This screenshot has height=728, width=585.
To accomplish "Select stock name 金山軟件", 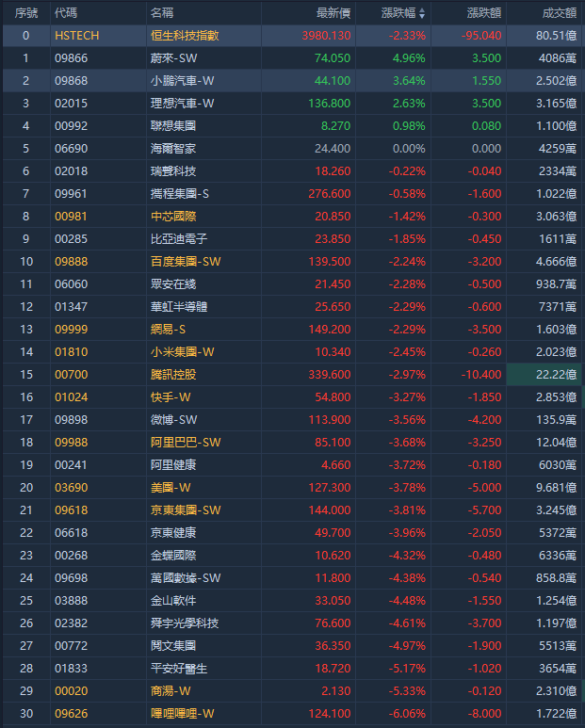I will click(173, 601).
